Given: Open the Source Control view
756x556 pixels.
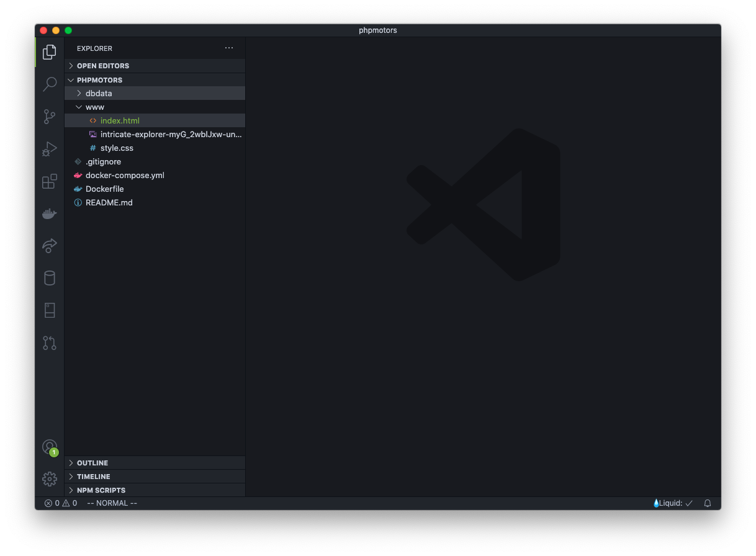Looking at the screenshot, I should 50,117.
